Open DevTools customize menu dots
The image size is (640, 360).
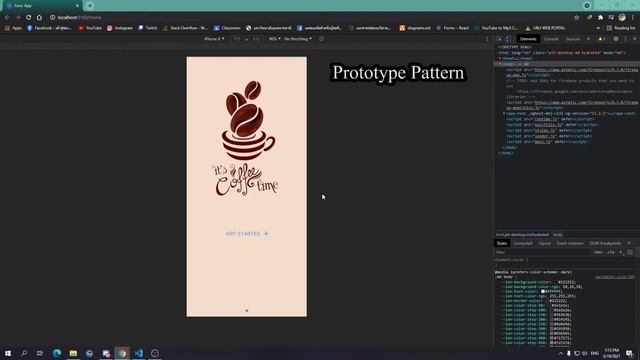[x=625, y=39]
